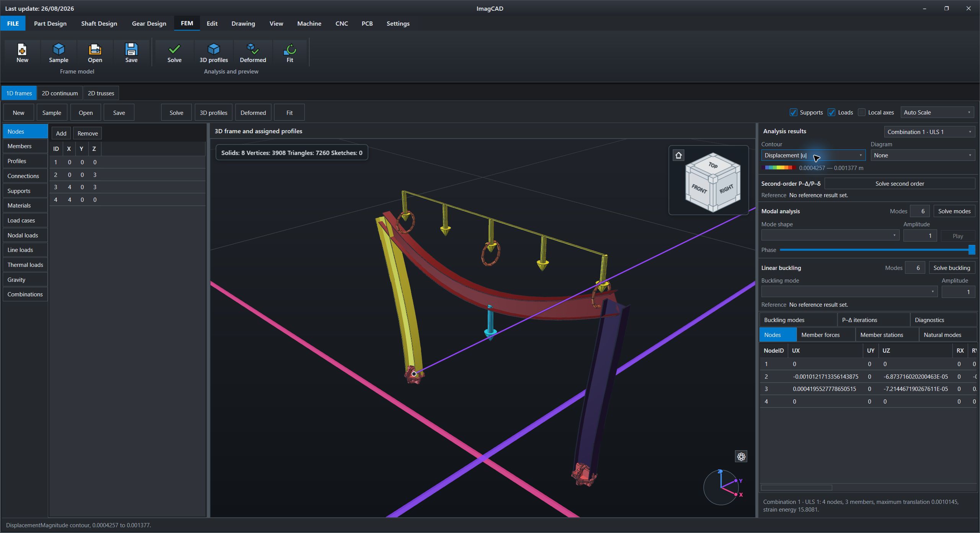Click Solve modes button

[954, 211]
